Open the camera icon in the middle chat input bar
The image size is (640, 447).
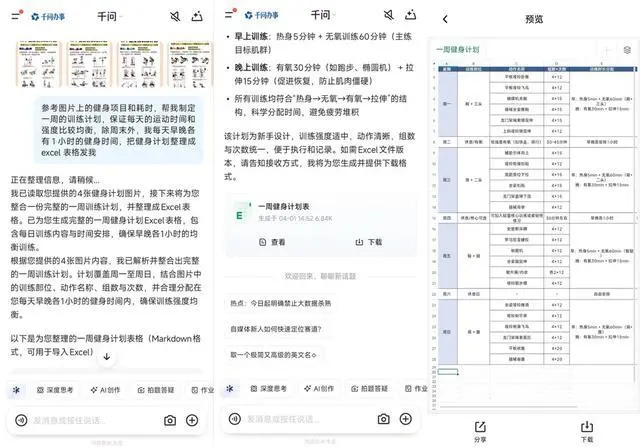[383, 419]
